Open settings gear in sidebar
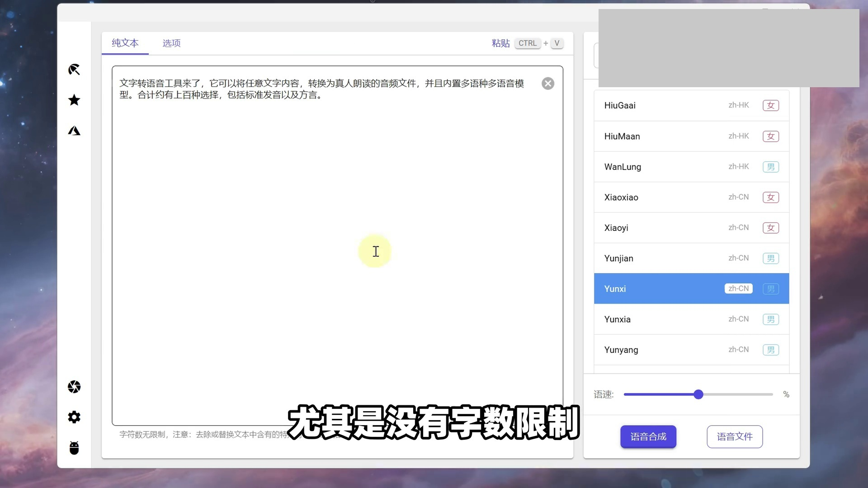 [x=74, y=417]
